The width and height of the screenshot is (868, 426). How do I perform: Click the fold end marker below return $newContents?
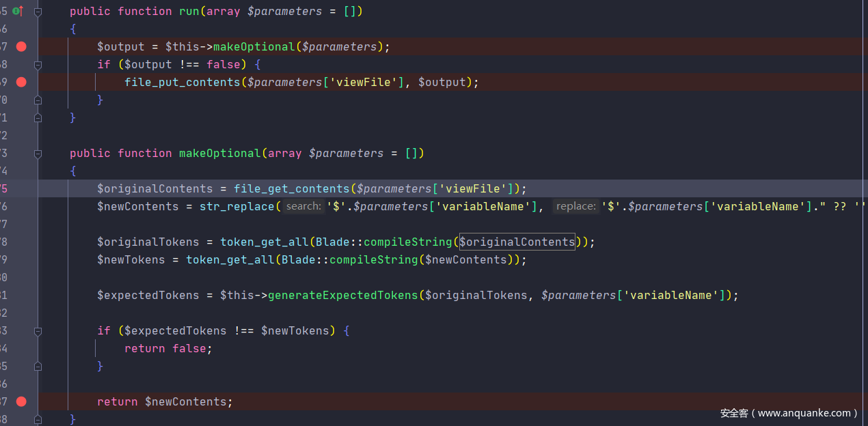tap(38, 419)
